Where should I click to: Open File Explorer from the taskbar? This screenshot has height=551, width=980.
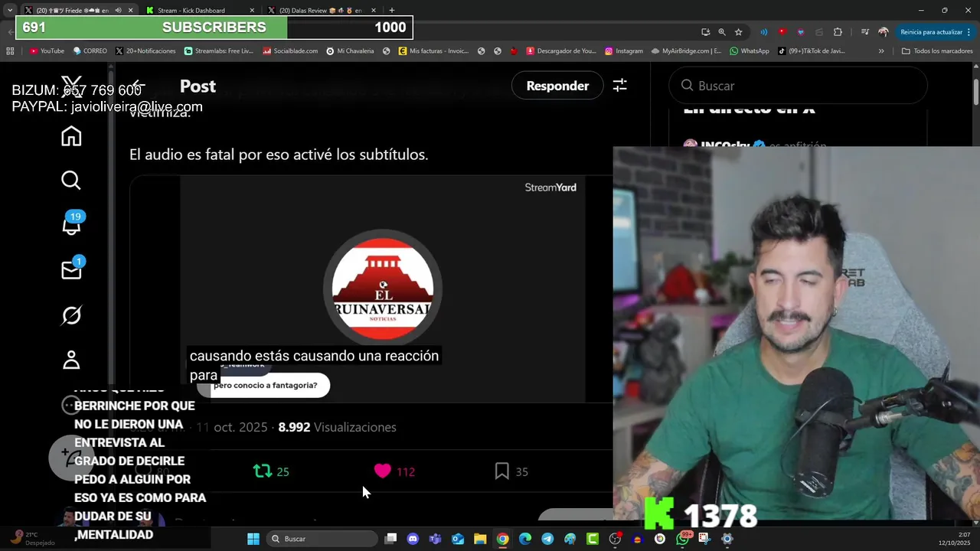pos(480,539)
